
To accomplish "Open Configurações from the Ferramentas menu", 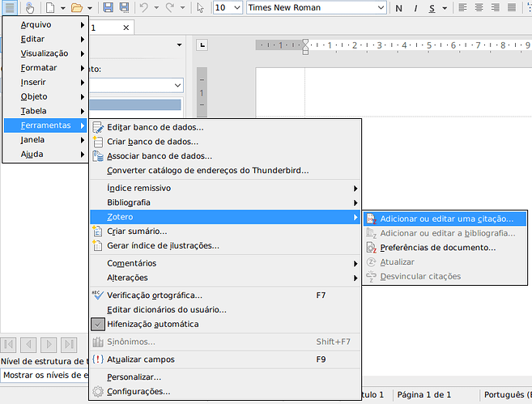I will click(138, 391).
